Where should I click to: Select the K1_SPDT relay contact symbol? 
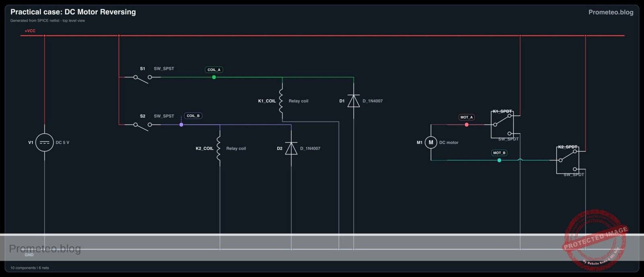(502, 125)
